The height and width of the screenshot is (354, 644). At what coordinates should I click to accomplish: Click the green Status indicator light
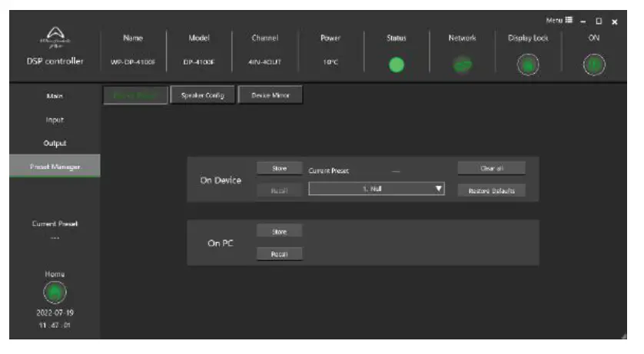[397, 65]
